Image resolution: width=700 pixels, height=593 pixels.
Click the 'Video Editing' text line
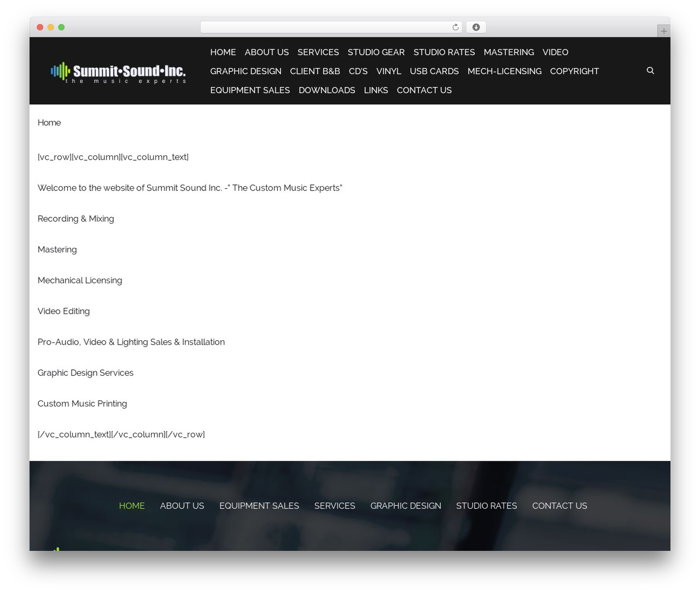click(64, 311)
